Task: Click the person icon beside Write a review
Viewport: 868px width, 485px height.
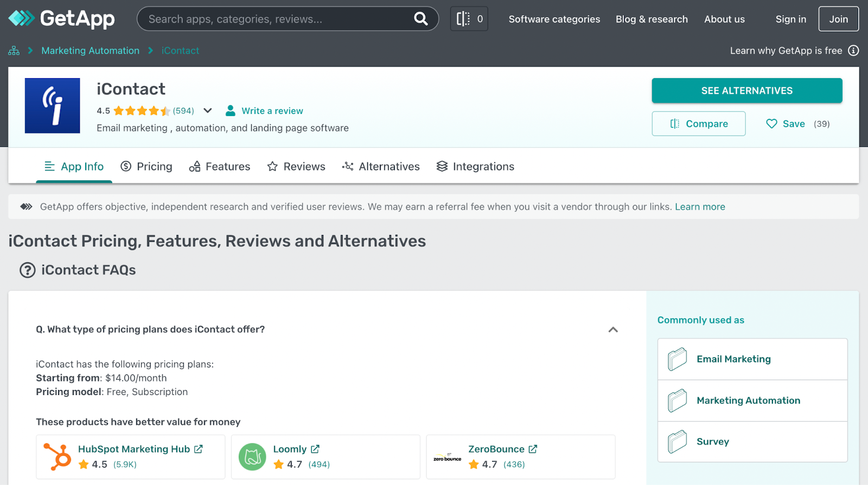Action: click(x=231, y=111)
